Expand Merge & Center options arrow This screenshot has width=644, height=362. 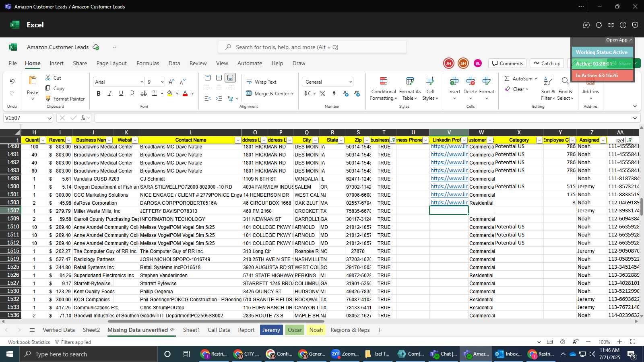click(292, 93)
